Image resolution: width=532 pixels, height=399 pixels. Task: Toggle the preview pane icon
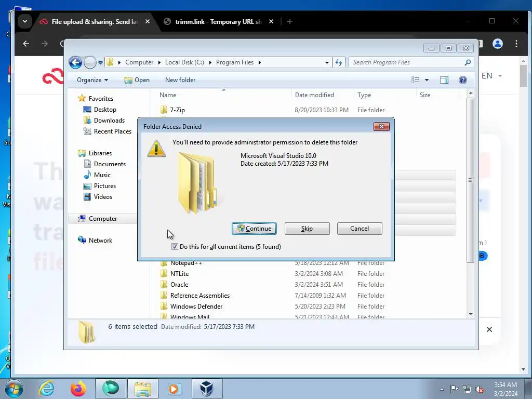(x=444, y=80)
